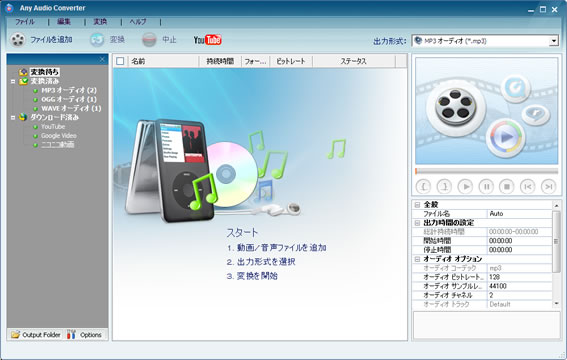Click the red Stop icon in toolbar

click(149, 40)
